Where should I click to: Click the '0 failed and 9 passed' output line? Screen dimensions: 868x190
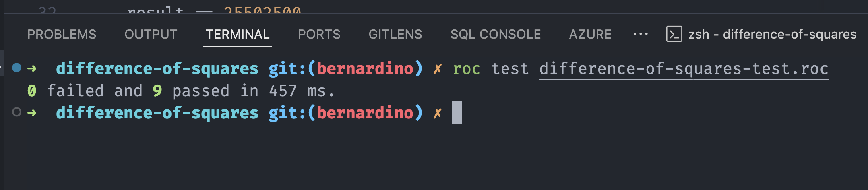[181, 91]
